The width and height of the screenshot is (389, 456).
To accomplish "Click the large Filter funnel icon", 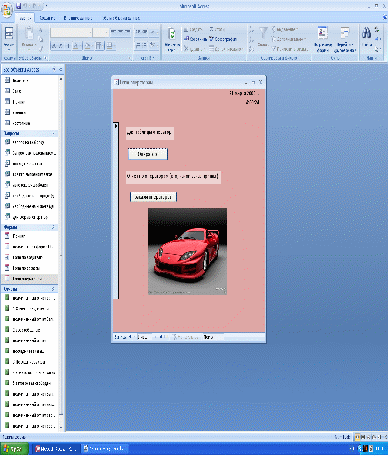I will (263, 33).
